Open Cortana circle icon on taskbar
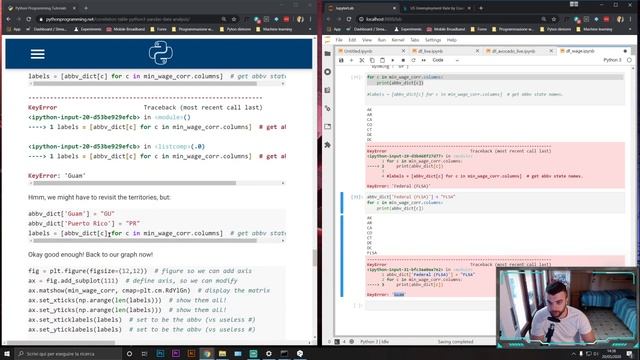 pos(129,353)
